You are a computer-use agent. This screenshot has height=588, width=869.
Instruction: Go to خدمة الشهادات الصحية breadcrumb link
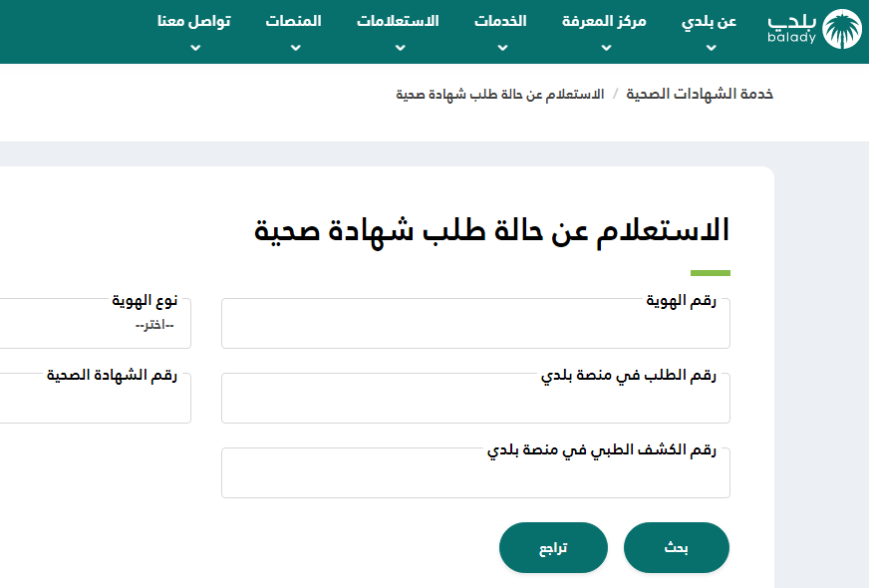point(700,94)
